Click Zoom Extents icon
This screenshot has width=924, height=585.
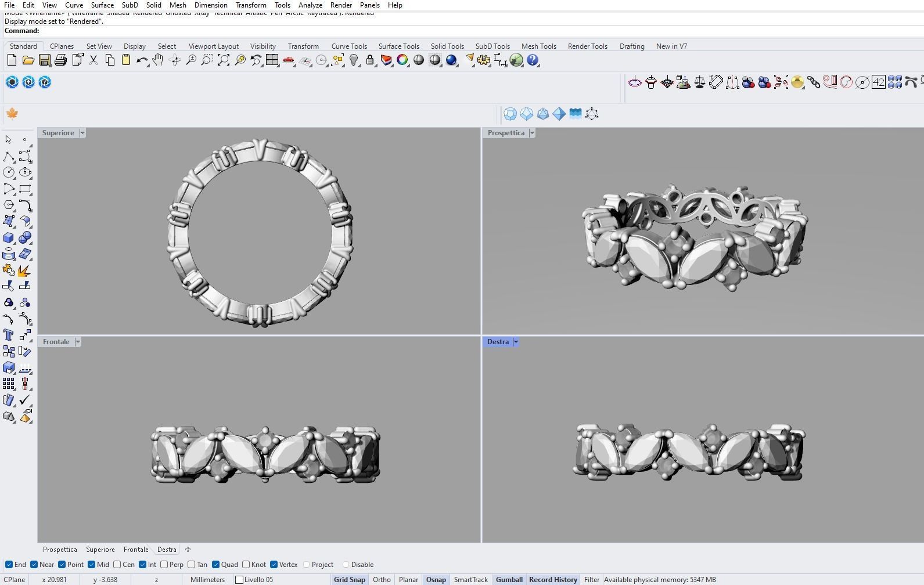coord(223,60)
